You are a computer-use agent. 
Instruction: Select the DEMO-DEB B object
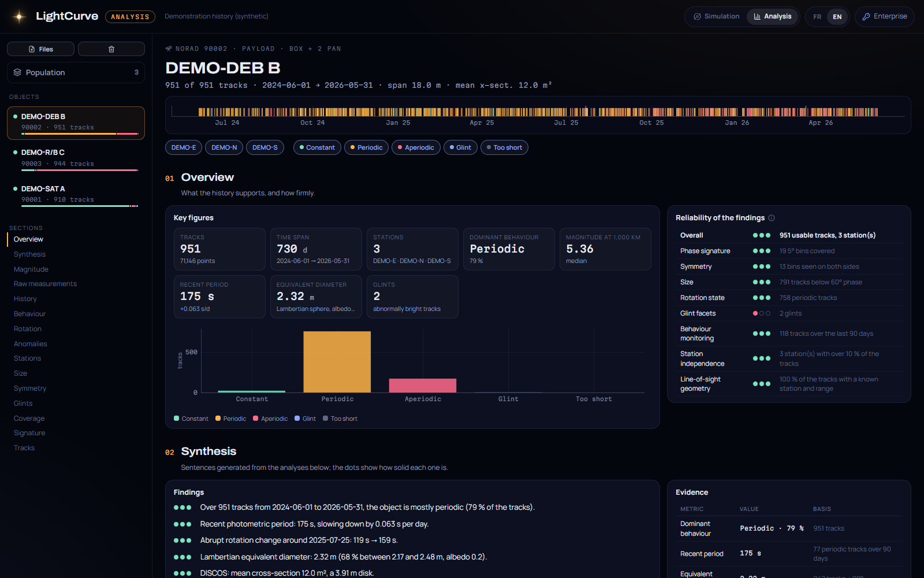coord(76,123)
